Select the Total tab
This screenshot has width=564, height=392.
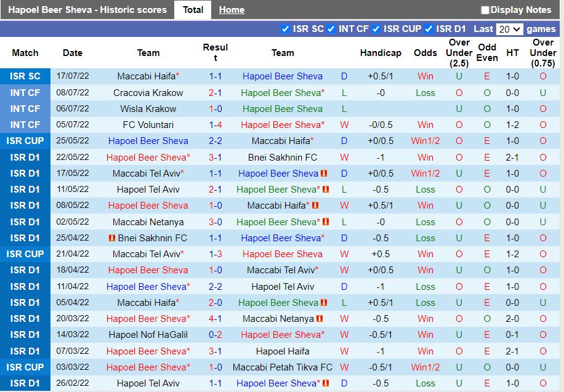[x=193, y=10]
